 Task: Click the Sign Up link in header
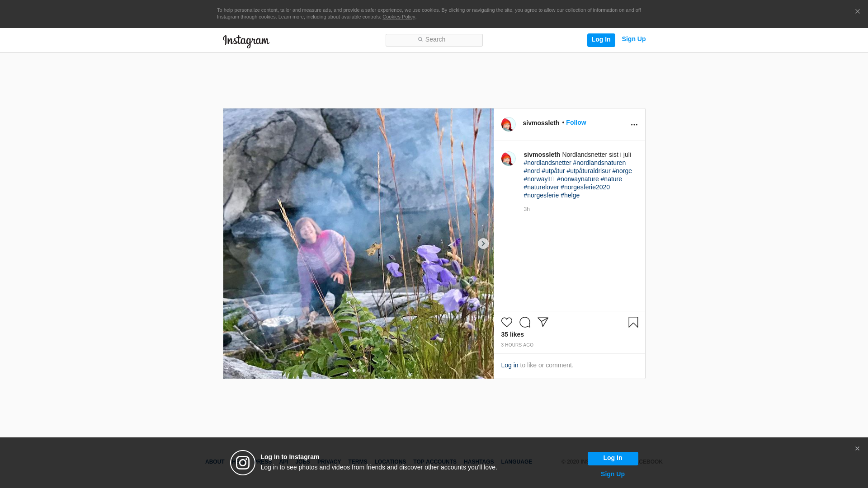coord(633,39)
